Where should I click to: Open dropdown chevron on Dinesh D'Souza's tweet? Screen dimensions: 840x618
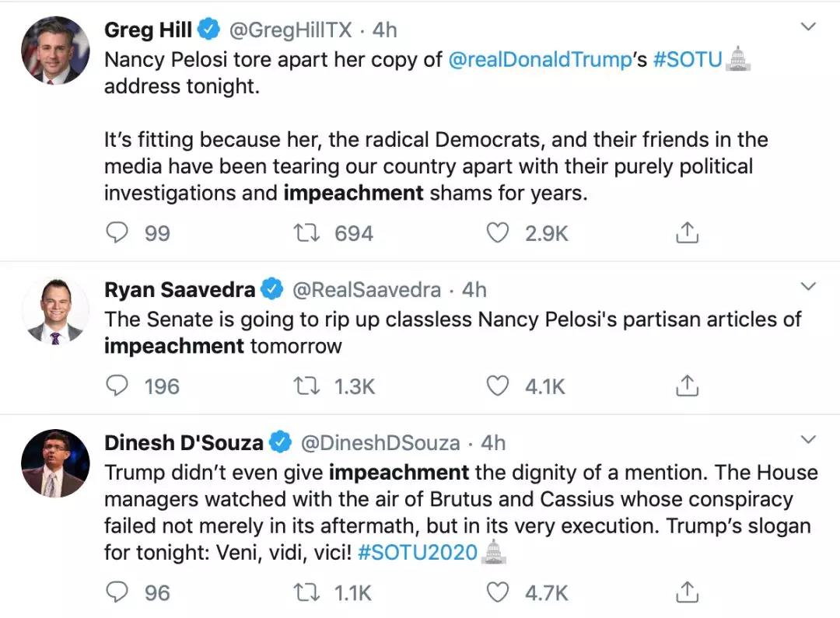tap(808, 440)
